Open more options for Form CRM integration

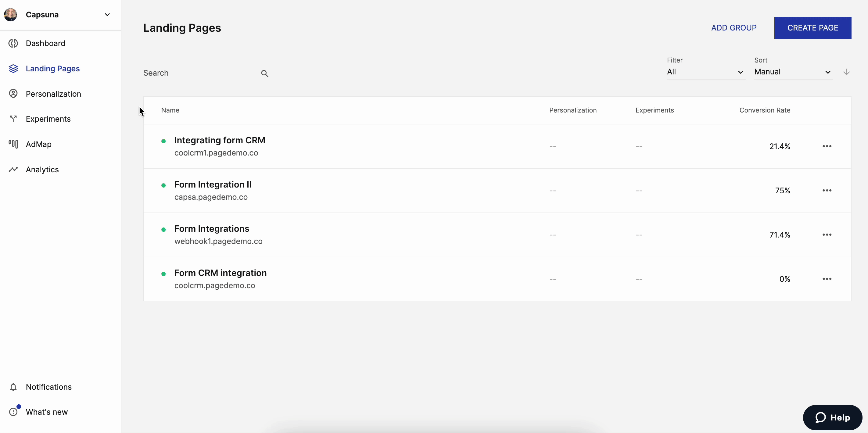pyautogui.click(x=827, y=279)
